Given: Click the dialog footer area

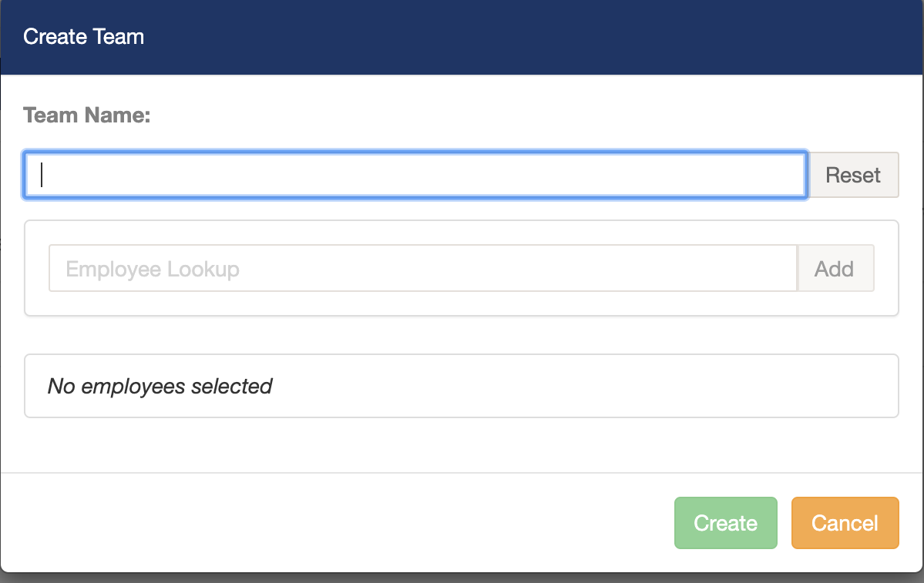Looking at the screenshot, I should pos(308,522).
